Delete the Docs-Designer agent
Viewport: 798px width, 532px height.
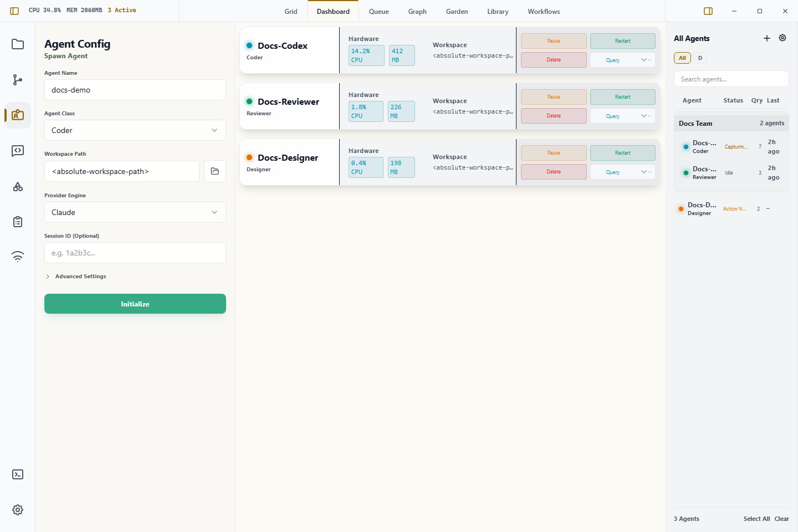click(x=554, y=172)
